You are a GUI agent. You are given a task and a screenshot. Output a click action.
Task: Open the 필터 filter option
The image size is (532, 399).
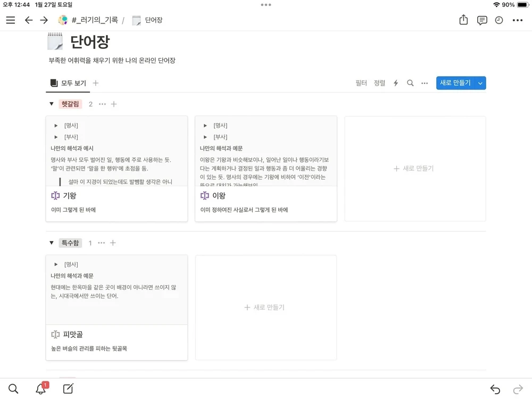361,83
